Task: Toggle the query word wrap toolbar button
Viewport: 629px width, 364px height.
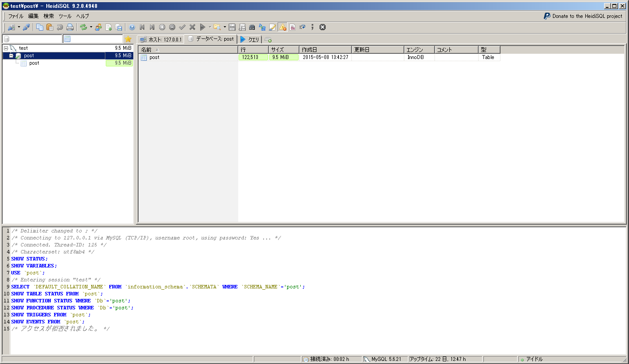Action: point(302,27)
